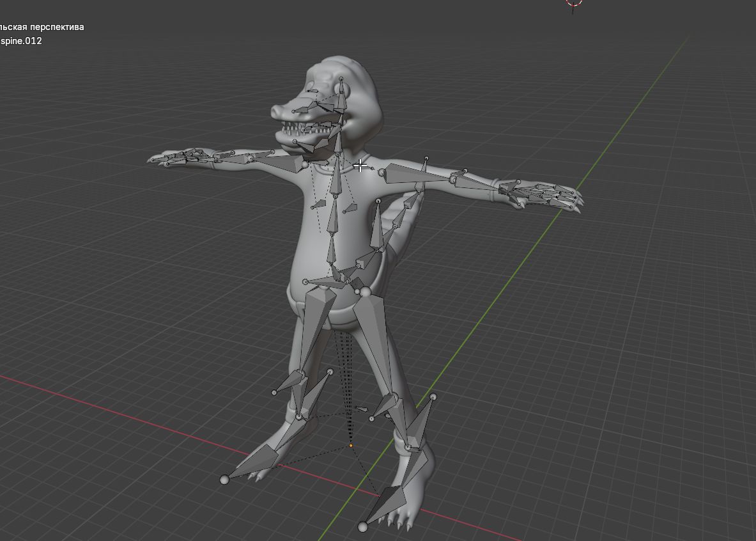Click the перспектива view label text

click(x=57, y=27)
